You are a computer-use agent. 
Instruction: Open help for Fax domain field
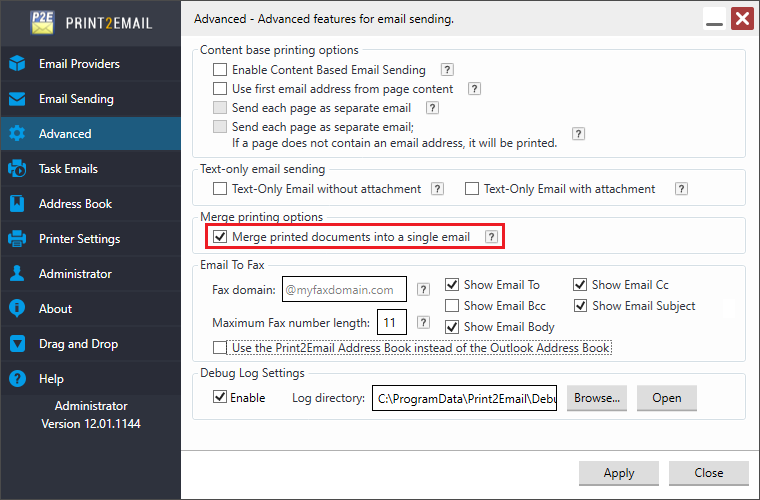point(423,289)
